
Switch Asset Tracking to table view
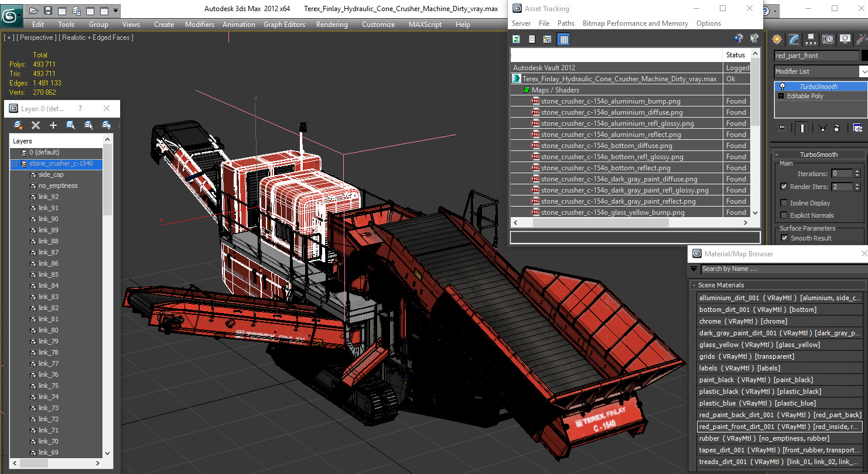tap(563, 39)
